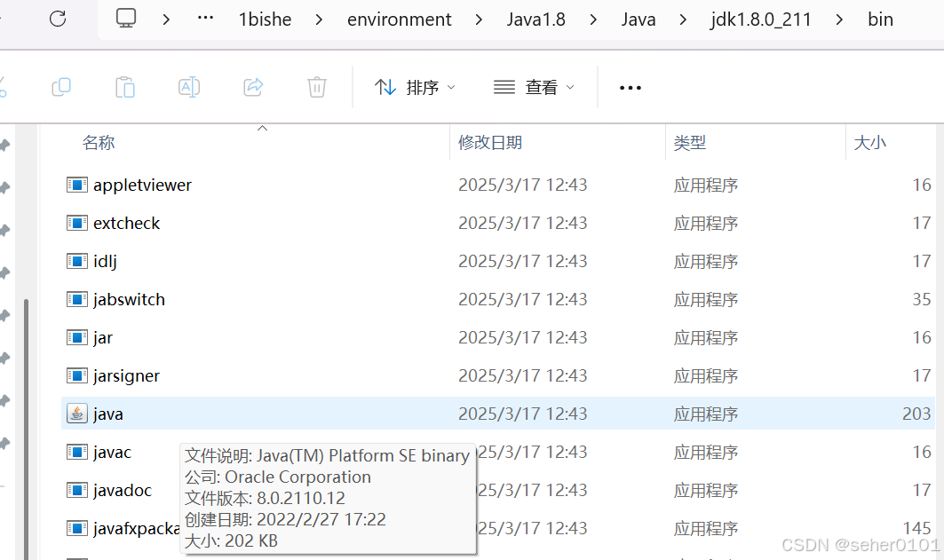The height and width of the screenshot is (560, 944).
Task: Open the toolbar more options ellipsis
Action: click(631, 88)
